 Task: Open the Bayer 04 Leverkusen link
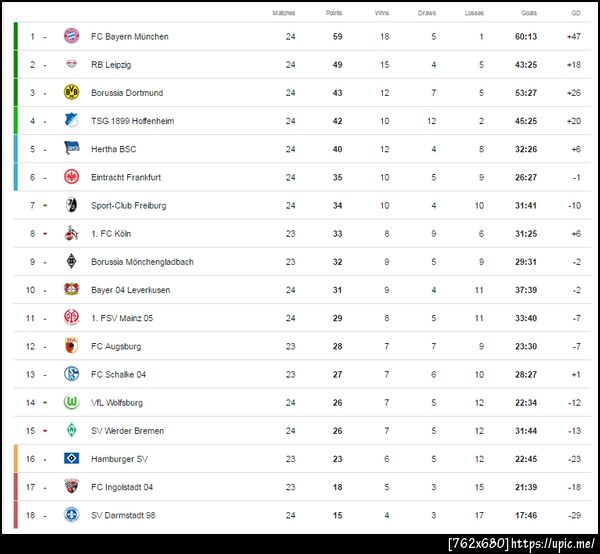click(132, 290)
